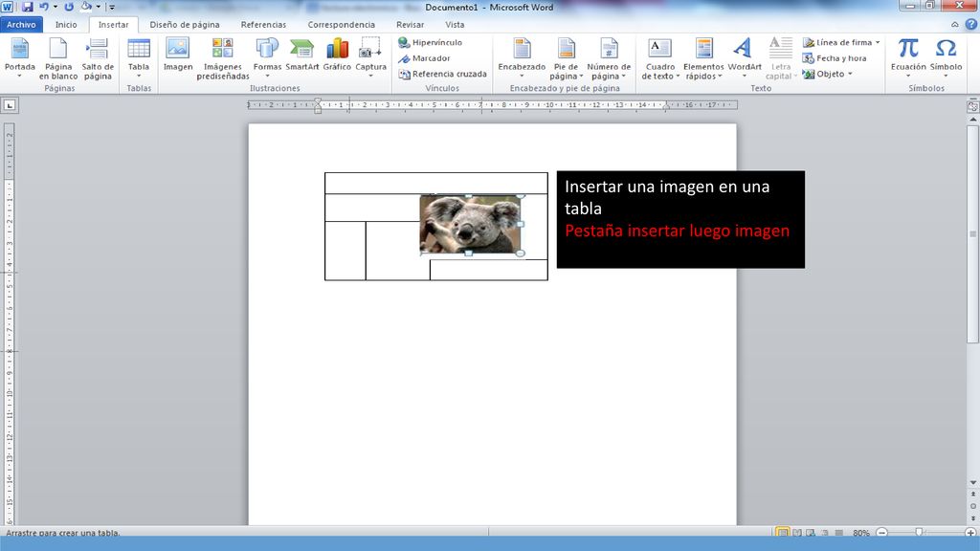
Task: Save the document from quick access toolbar
Action: click(28, 7)
